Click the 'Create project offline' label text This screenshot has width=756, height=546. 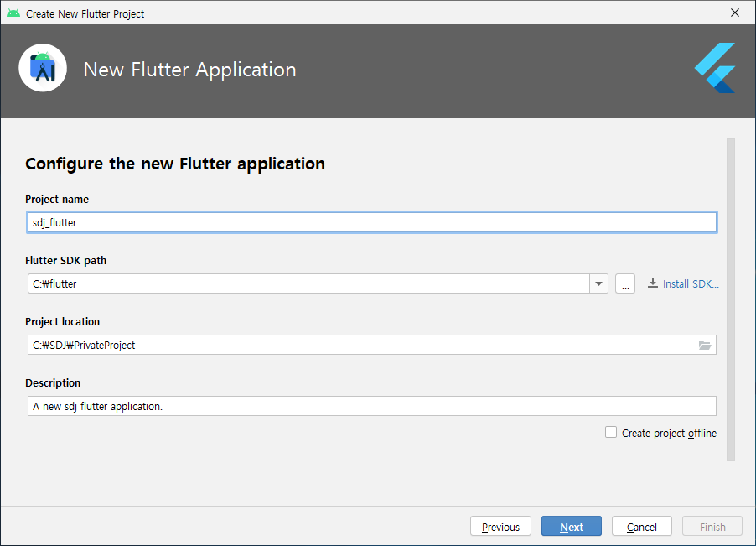click(x=669, y=433)
